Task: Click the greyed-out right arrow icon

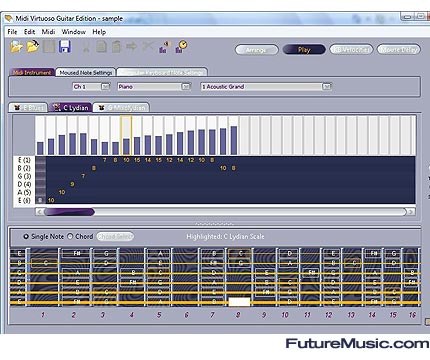Action: pos(132,46)
